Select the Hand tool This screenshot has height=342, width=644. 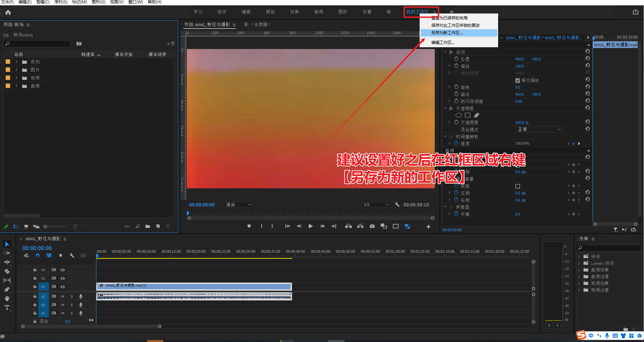tap(7, 298)
